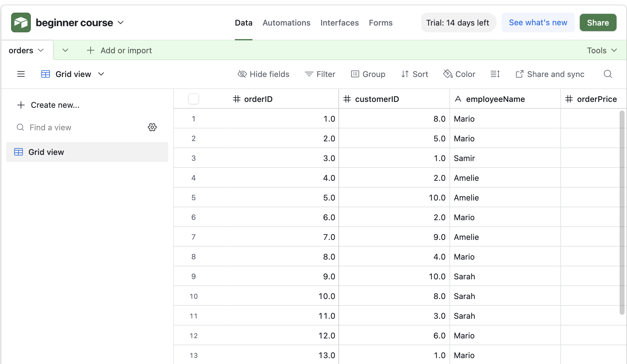Click the Airtable base logo icon

(x=21, y=22)
